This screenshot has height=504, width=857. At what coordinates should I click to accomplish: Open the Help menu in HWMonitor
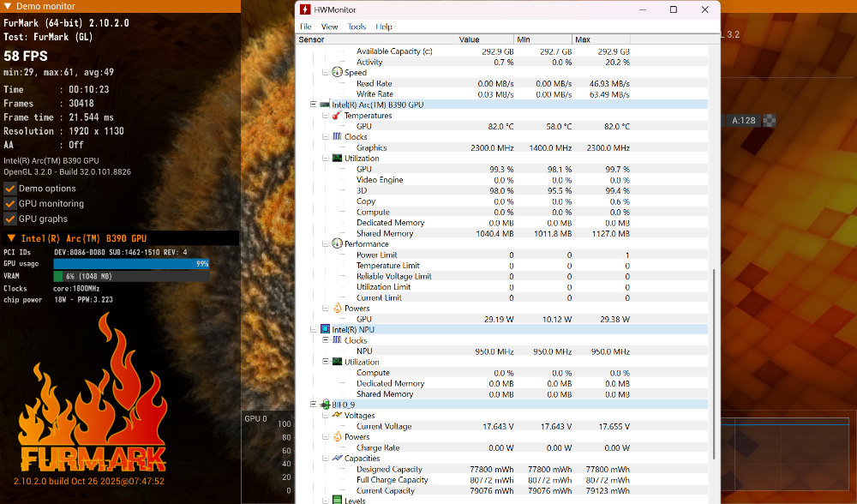384,27
